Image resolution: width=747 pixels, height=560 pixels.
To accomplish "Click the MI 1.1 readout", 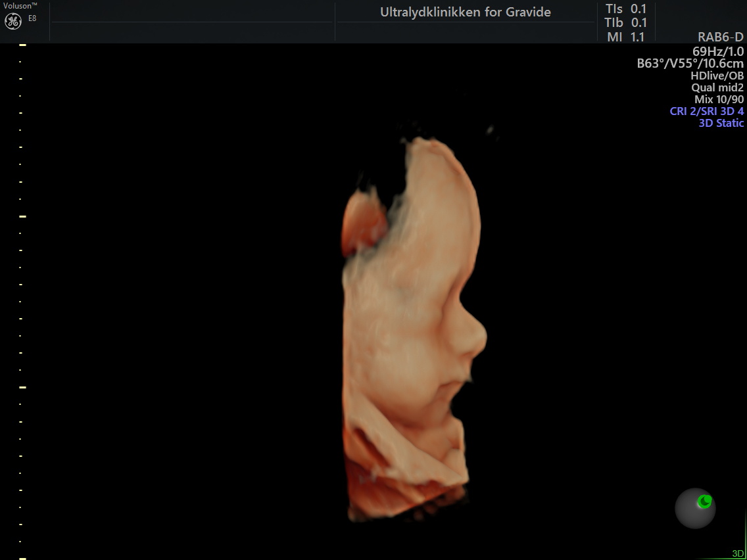I will 626,37.
